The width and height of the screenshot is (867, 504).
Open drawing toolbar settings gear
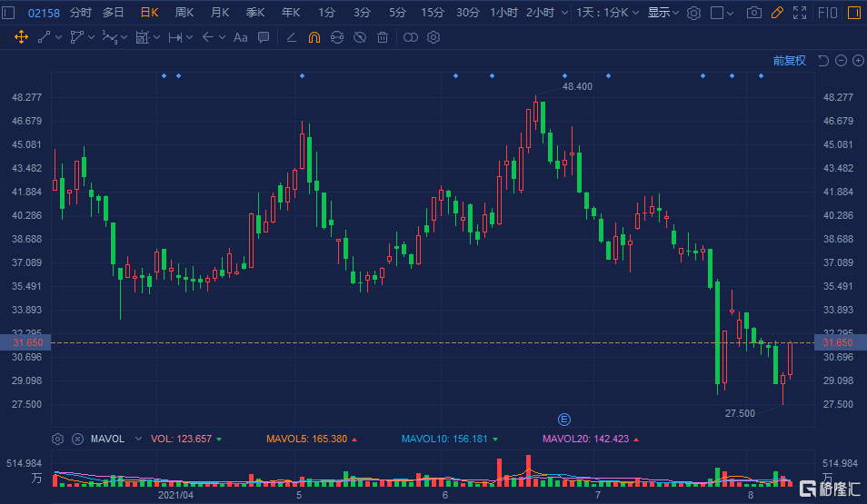tap(433, 37)
